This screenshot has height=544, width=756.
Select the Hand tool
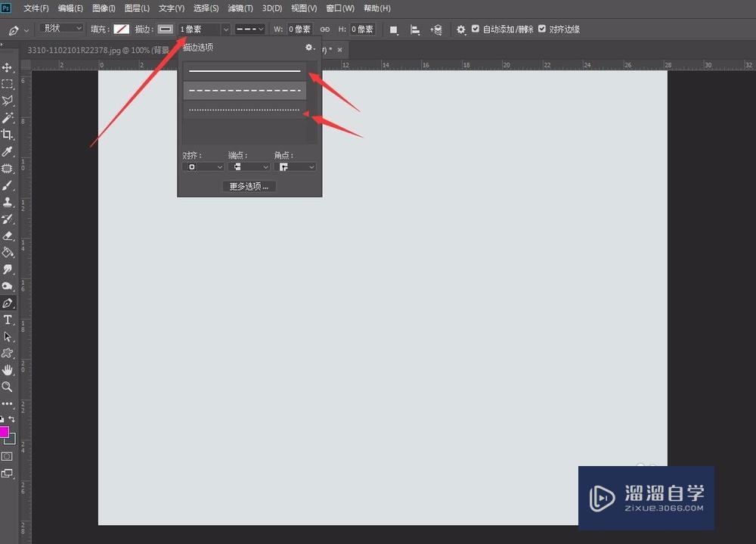coord(8,370)
